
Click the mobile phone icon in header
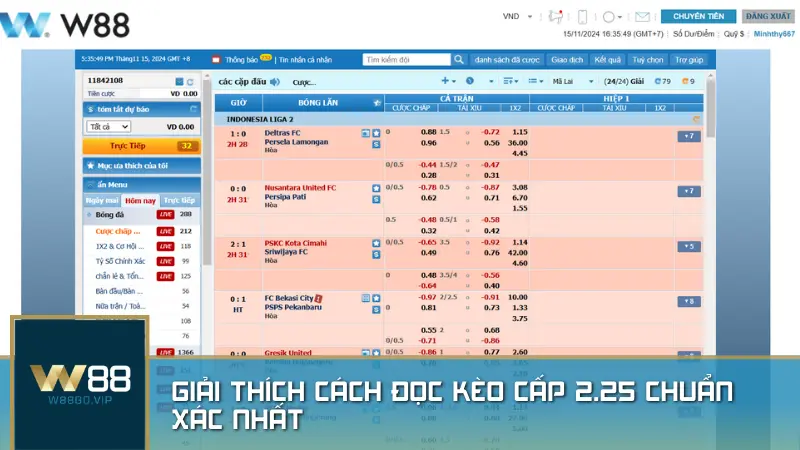[582, 17]
